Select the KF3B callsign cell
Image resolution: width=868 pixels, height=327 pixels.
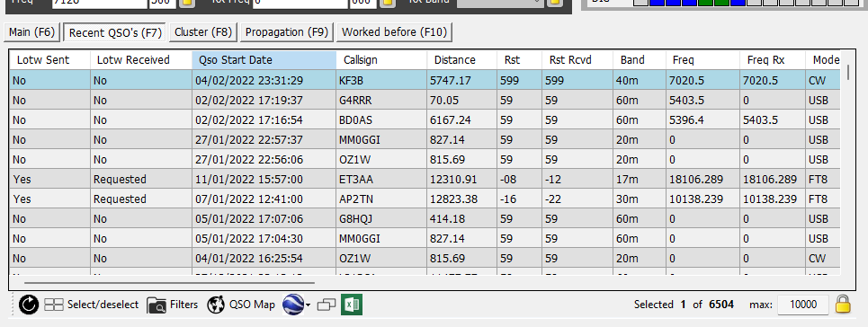(x=381, y=81)
